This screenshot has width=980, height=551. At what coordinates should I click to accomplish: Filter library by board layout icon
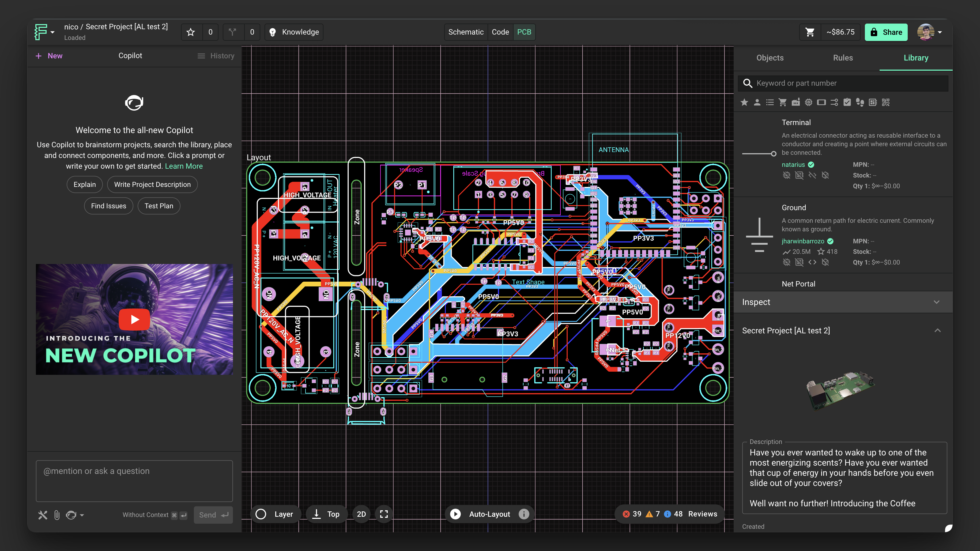(873, 102)
